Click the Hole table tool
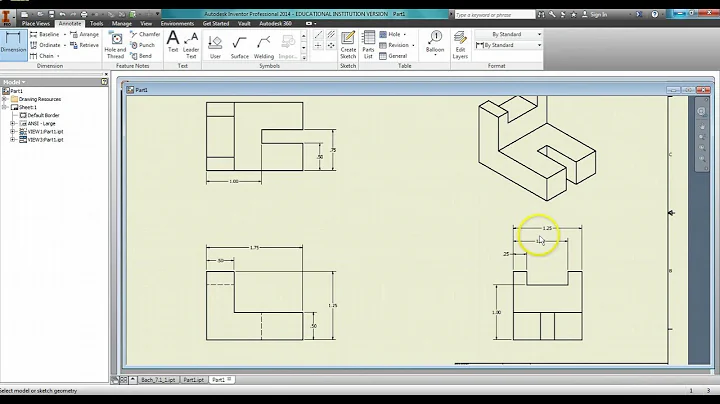The image size is (720, 404). (390, 34)
